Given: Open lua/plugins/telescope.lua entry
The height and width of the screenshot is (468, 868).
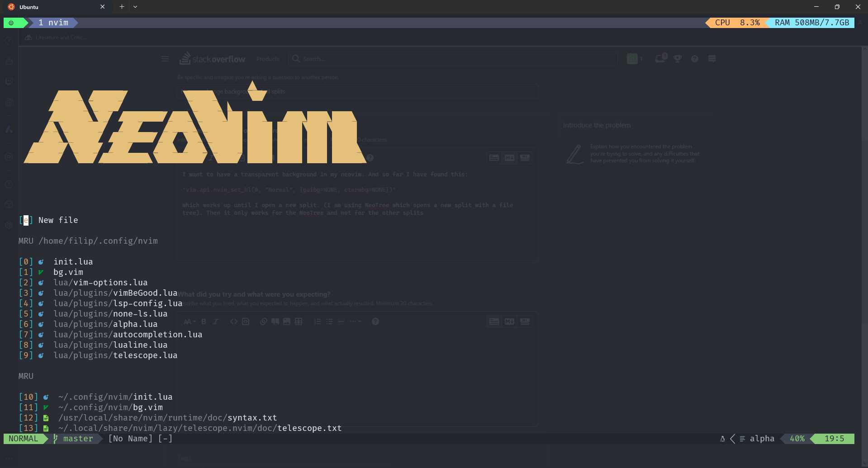Looking at the screenshot, I should click(x=98, y=355).
